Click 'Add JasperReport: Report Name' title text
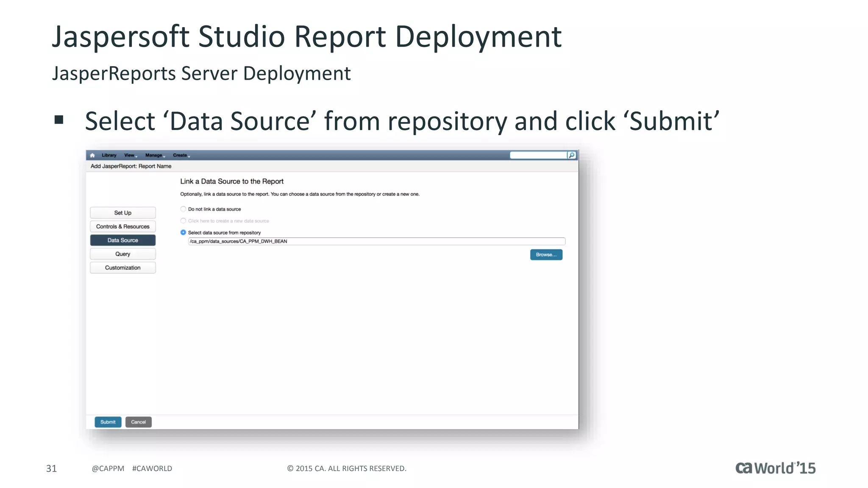This screenshot has height=488, width=868. click(x=131, y=166)
